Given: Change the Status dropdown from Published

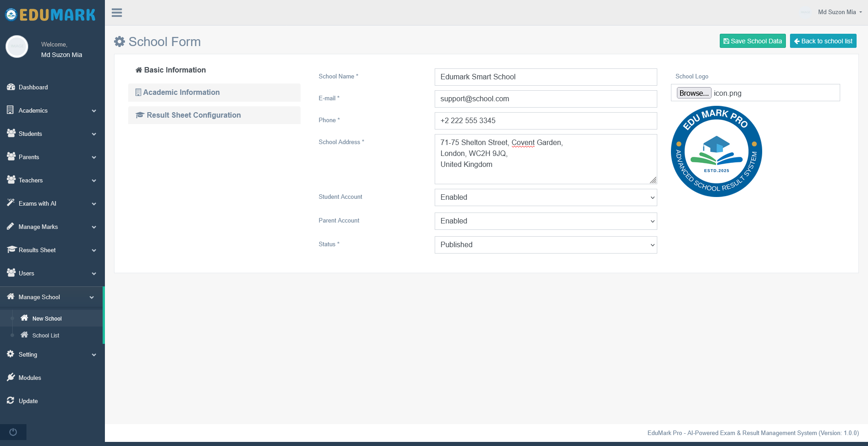Looking at the screenshot, I should [x=545, y=245].
